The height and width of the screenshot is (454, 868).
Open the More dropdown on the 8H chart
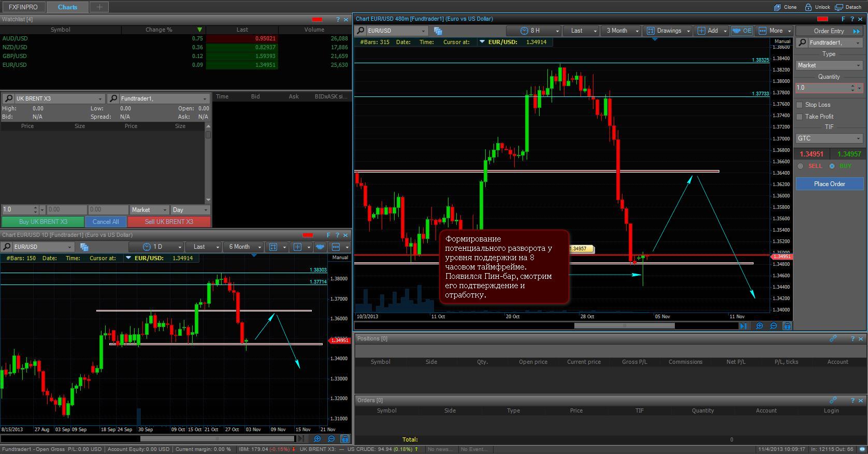pyautogui.click(x=775, y=31)
